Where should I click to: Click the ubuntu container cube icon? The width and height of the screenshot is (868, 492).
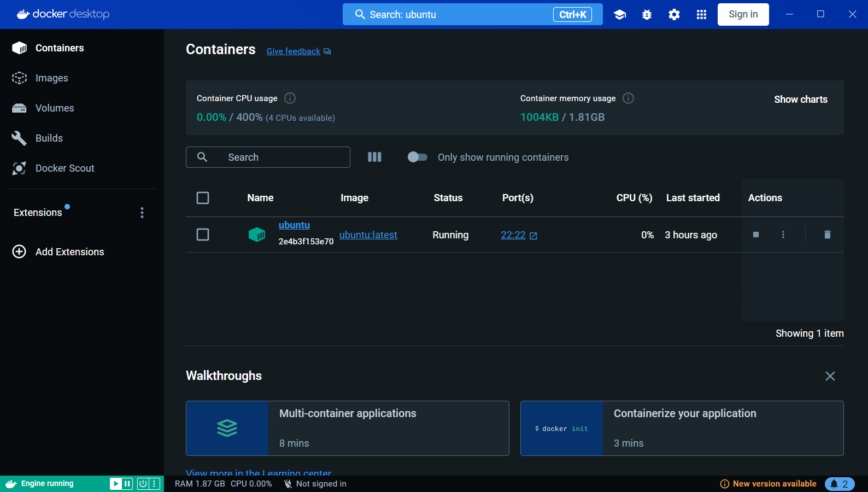pos(257,235)
